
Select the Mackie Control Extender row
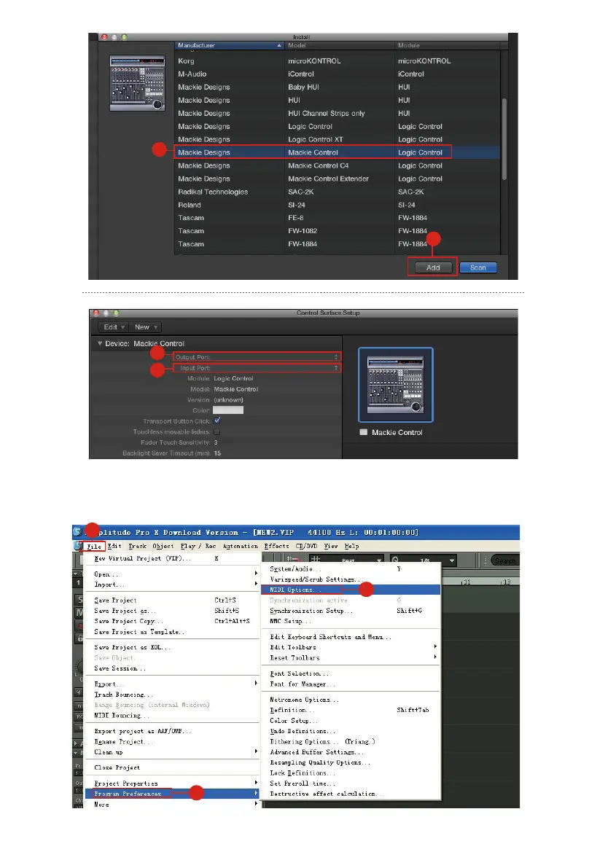click(337, 179)
